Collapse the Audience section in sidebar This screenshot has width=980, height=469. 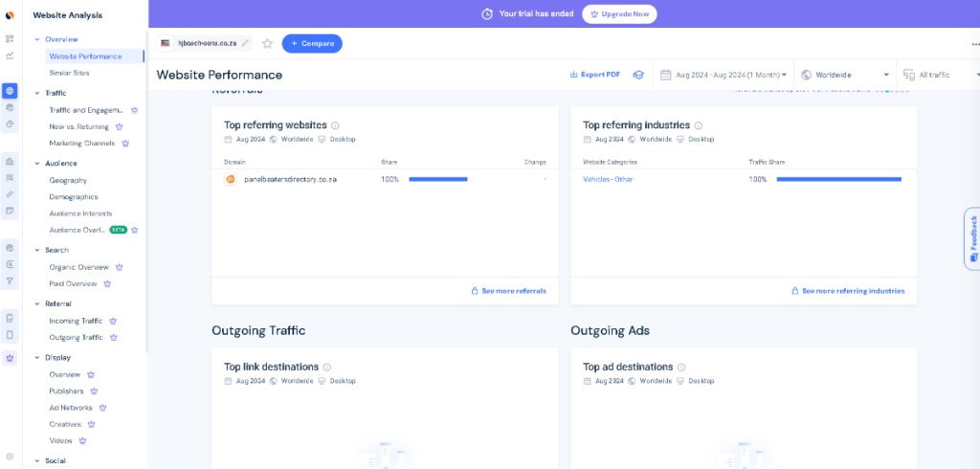(37, 164)
